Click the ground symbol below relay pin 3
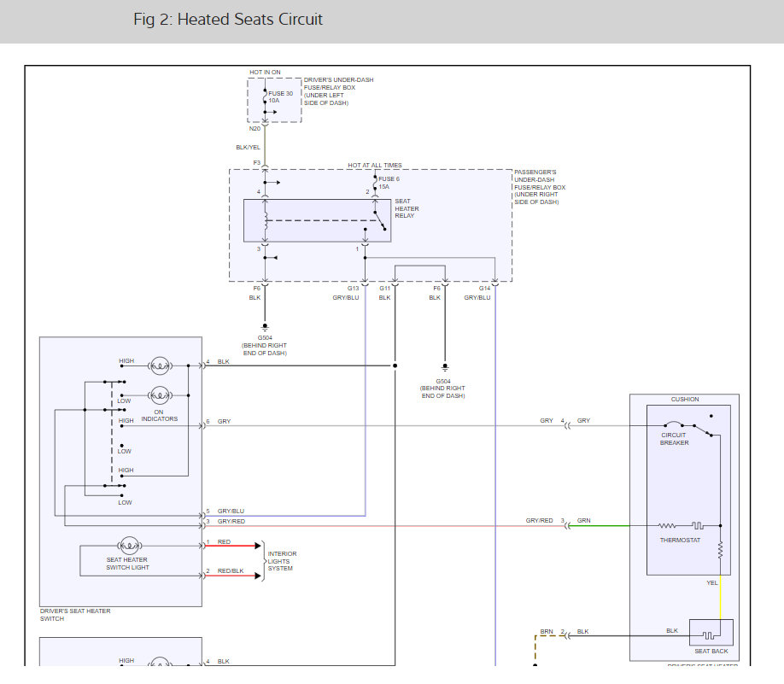This screenshot has height=684, width=784. tap(265, 326)
